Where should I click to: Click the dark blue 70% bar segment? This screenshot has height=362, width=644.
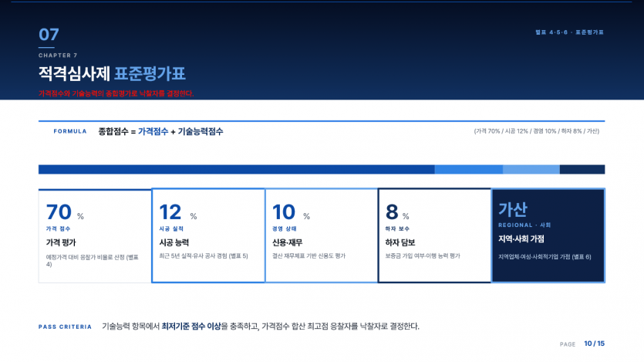point(237,169)
